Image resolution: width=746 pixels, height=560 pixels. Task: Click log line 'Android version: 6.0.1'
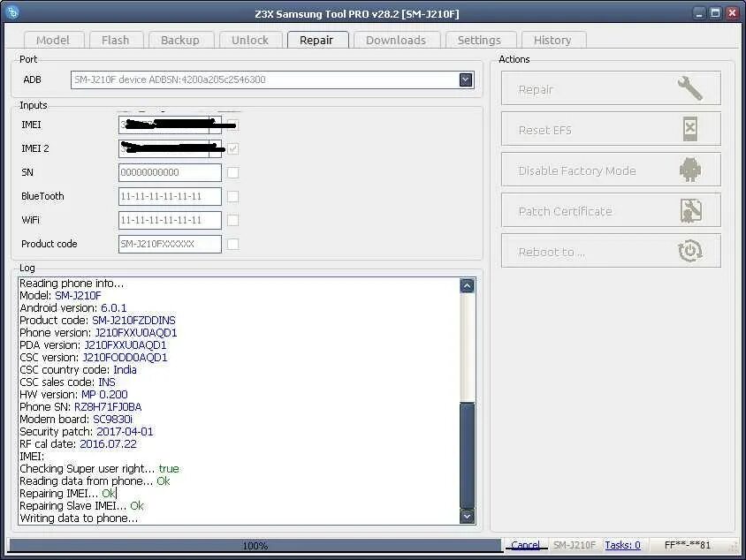73,308
